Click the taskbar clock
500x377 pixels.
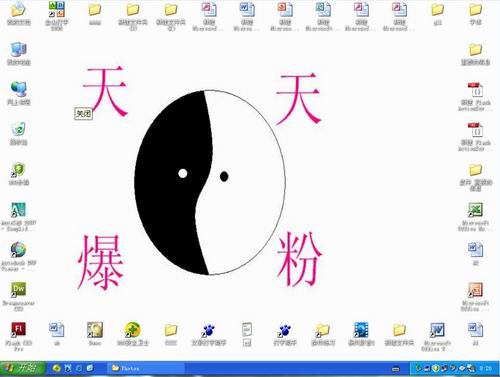(x=486, y=368)
